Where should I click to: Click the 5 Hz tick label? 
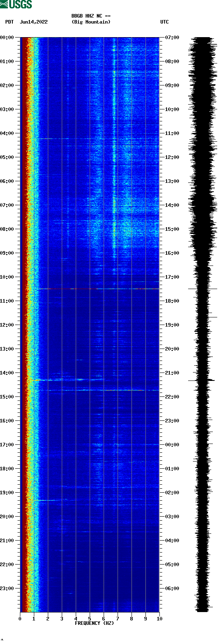click(90, 619)
